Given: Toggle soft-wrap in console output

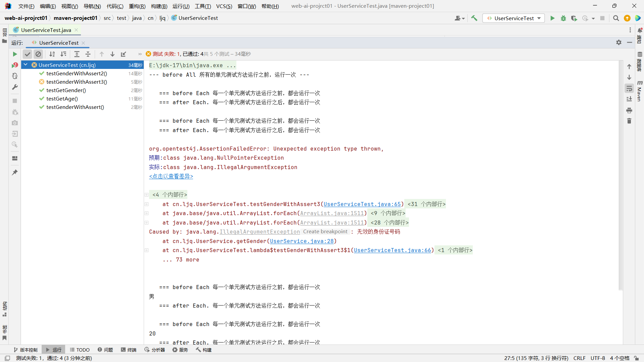Looking at the screenshot, I should (629, 88).
